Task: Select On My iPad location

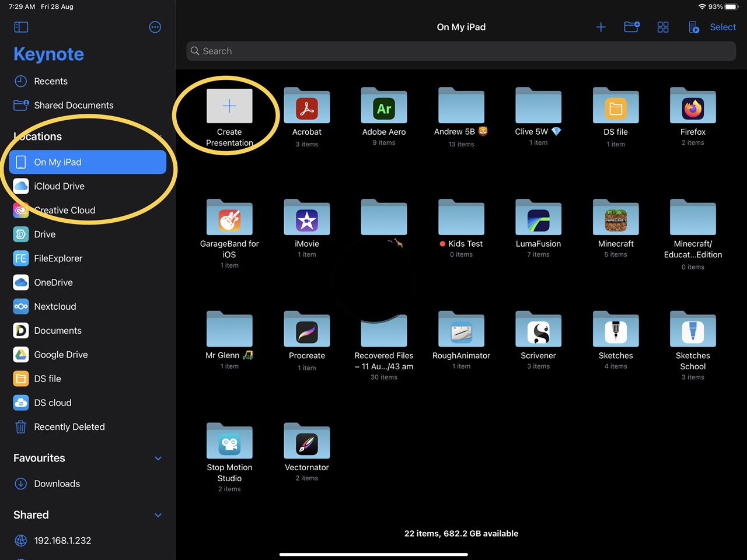Action: pyautogui.click(x=88, y=162)
